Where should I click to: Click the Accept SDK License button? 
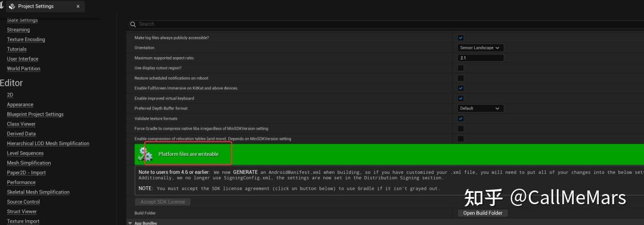(x=163, y=202)
